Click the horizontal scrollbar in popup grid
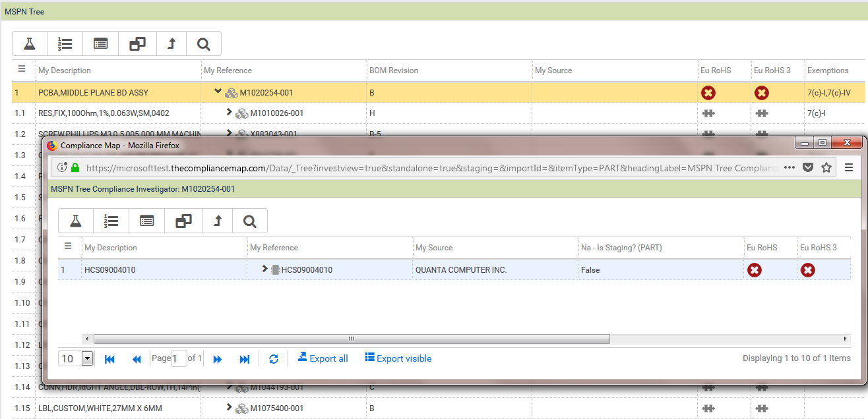 pyautogui.click(x=351, y=339)
